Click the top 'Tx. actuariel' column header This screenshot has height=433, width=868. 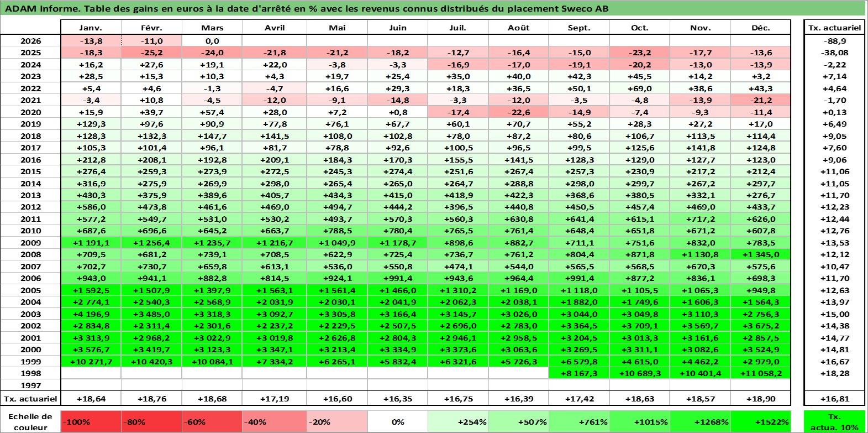[834, 28]
